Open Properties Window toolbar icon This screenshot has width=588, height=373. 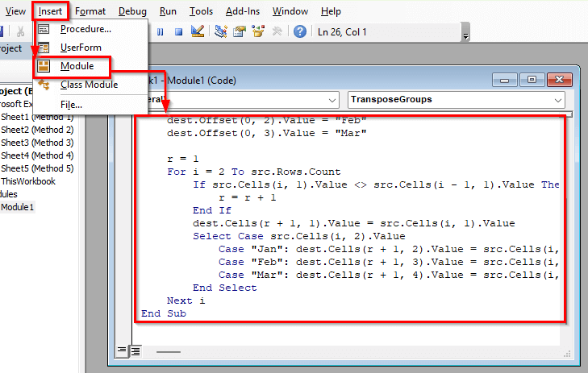click(x=240, y=32)
